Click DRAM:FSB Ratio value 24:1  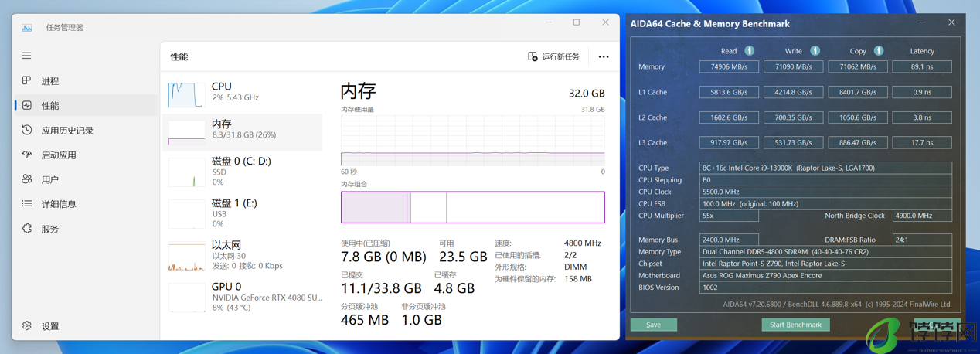[x=922, y=240]
